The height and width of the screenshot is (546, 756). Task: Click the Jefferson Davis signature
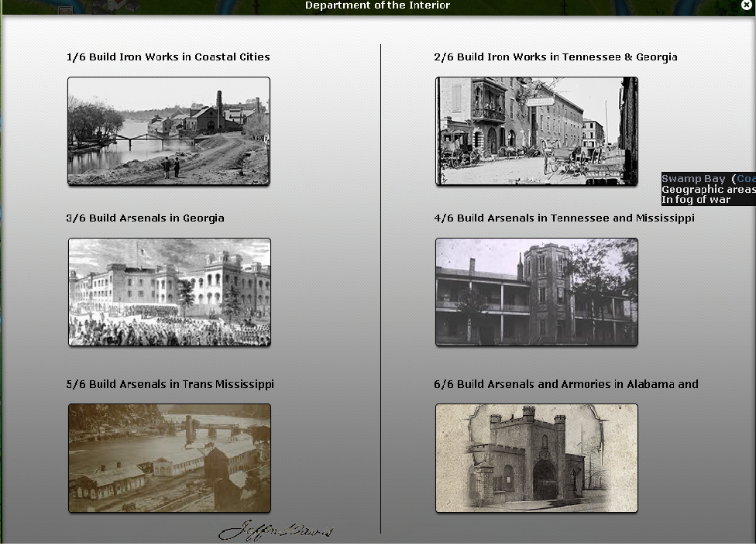tap(276, 531)
